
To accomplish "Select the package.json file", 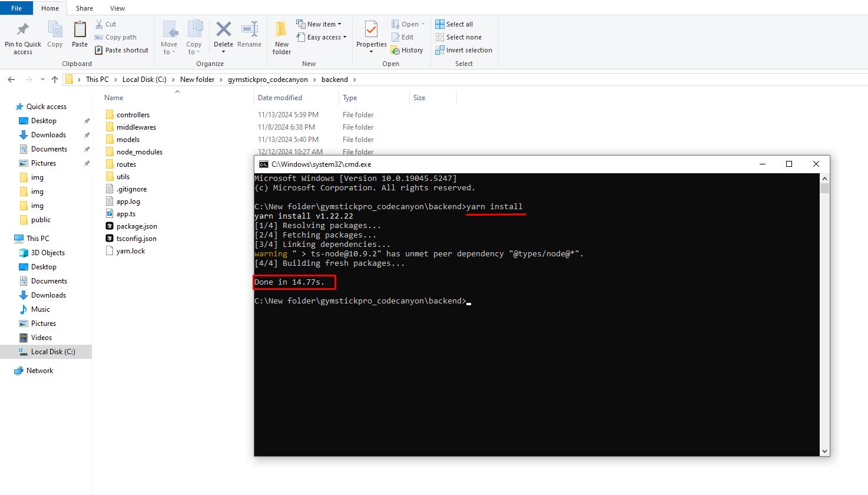I will tap(137, 226).
